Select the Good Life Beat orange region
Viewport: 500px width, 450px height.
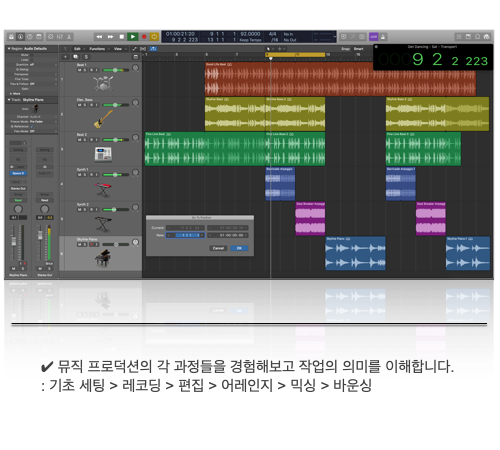click(x=340, y=79)
